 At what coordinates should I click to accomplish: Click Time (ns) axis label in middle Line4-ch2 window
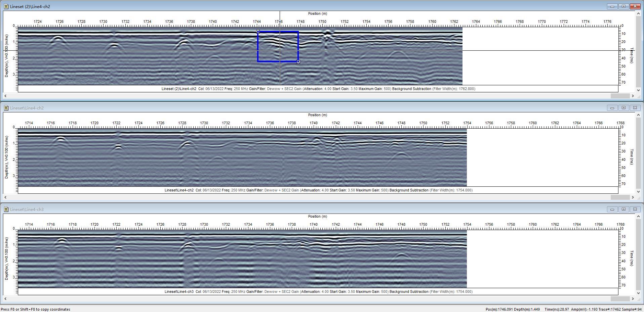pos(632,157)
